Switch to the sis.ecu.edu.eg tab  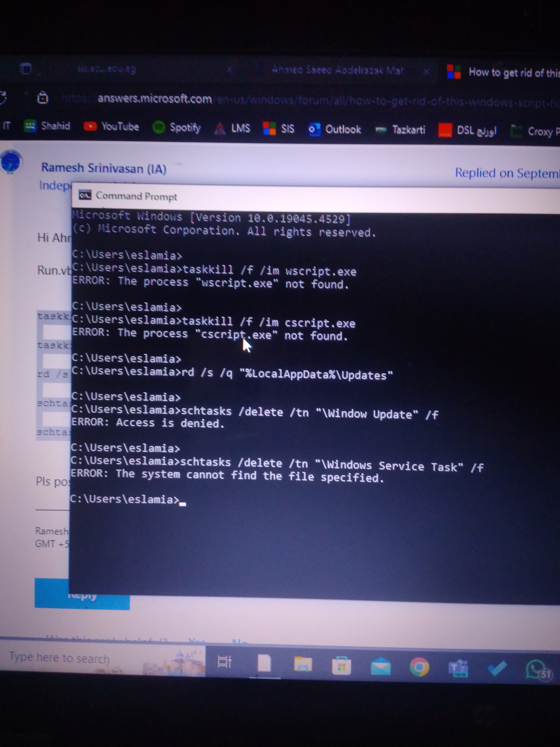pyautogui.click(x=106, y=69)
